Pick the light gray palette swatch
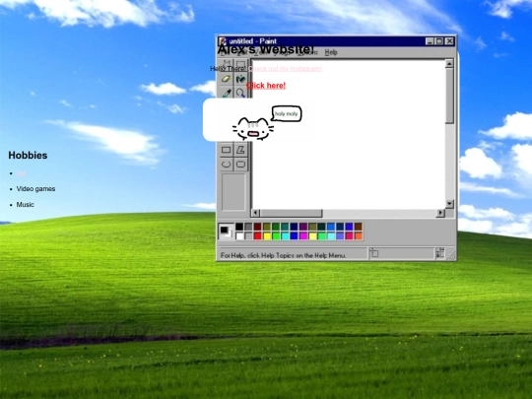 click(248, 235)
